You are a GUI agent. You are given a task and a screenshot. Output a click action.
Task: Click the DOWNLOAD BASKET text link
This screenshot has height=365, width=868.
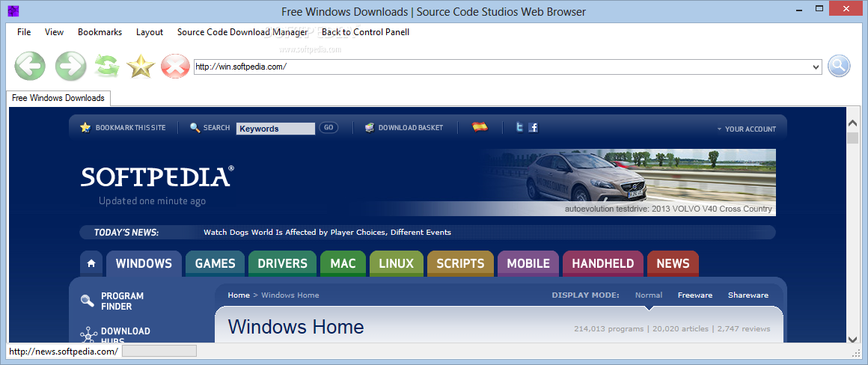[411, 128]
